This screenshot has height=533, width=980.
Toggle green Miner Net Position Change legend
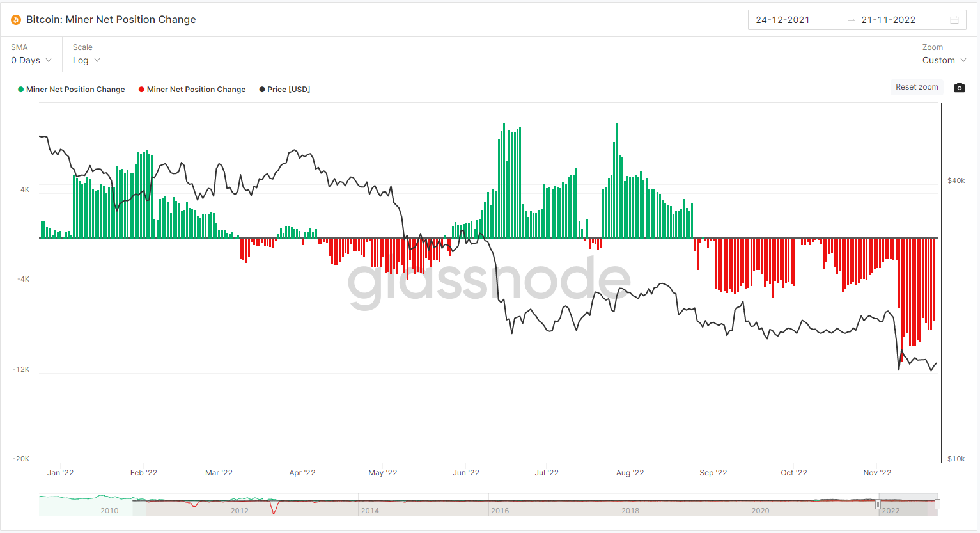point(71,90)
